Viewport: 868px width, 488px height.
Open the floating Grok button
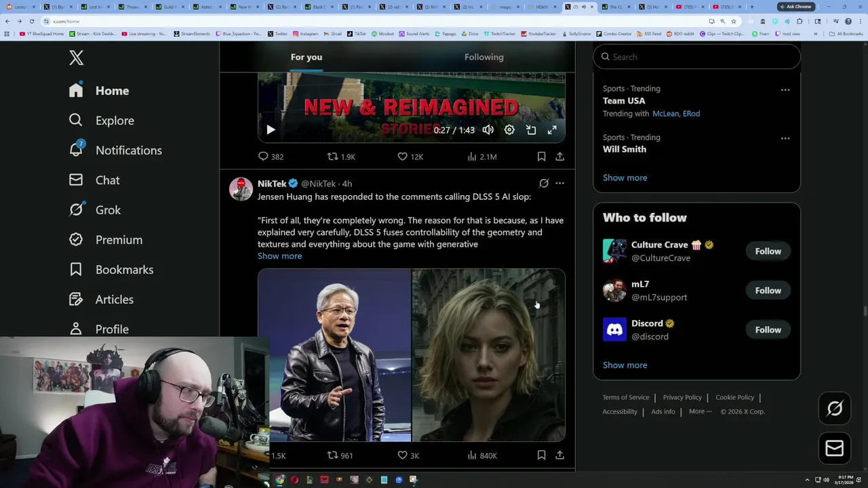[835, 409]
